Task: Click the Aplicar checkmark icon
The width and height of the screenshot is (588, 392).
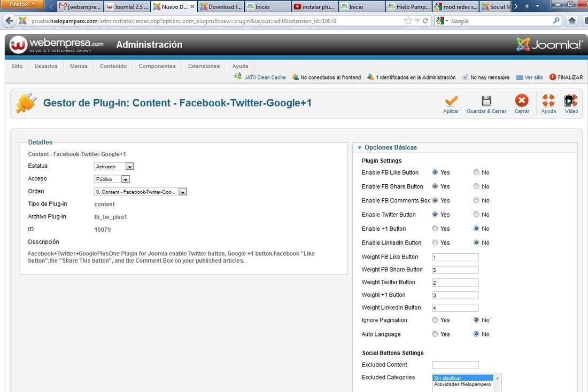Action: click(451, 100)
